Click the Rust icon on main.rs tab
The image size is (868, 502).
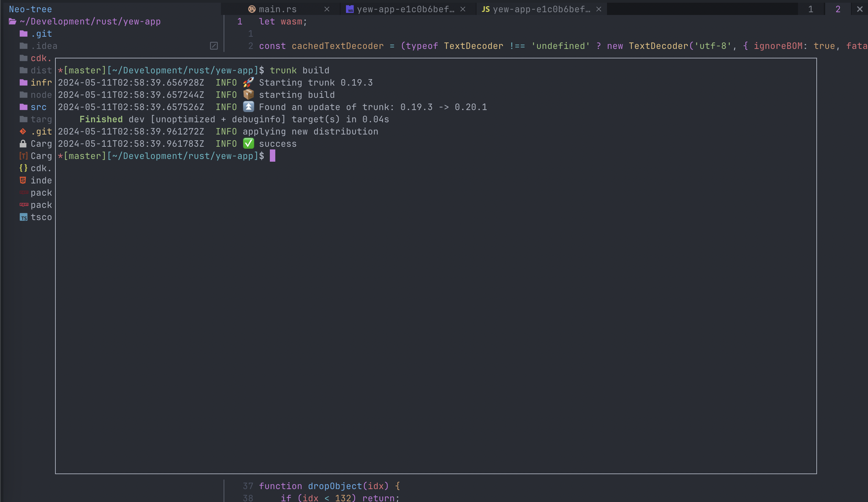[252, 9]
